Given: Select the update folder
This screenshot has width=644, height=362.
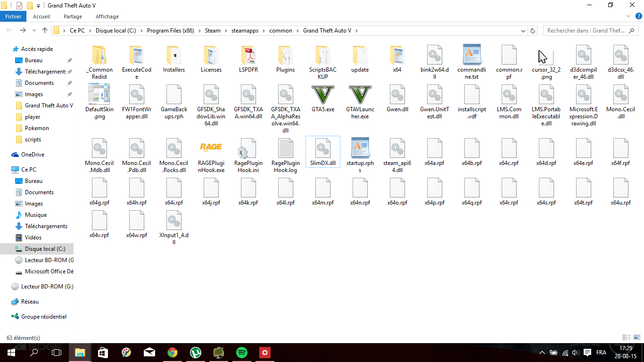Looking at the screenshot, I should pos(360,55).
